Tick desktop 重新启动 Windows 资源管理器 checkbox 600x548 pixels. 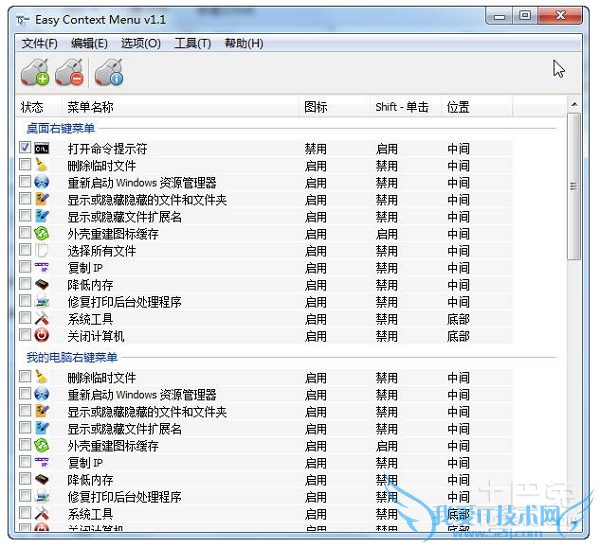25,181
